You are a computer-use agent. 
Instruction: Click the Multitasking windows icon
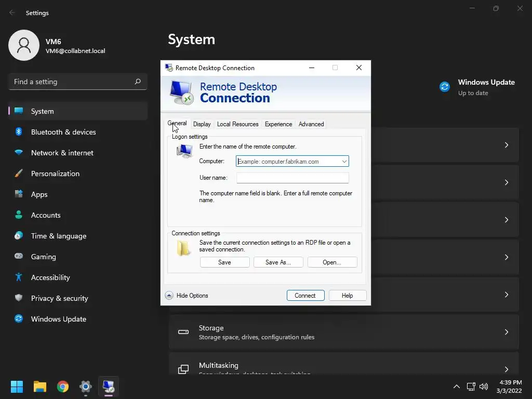[x=183, y=369]
